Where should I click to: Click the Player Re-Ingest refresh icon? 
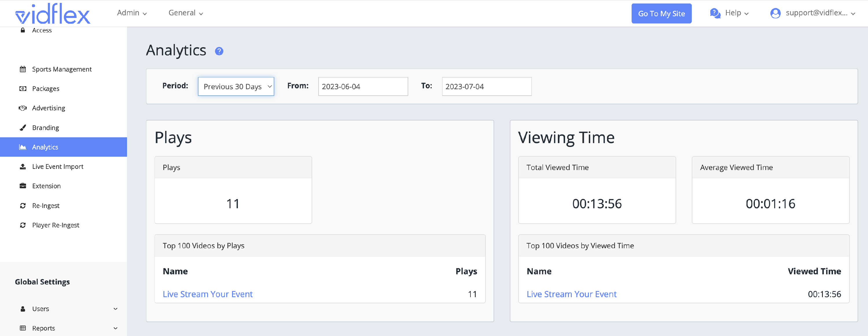click(x=23, y=225)
